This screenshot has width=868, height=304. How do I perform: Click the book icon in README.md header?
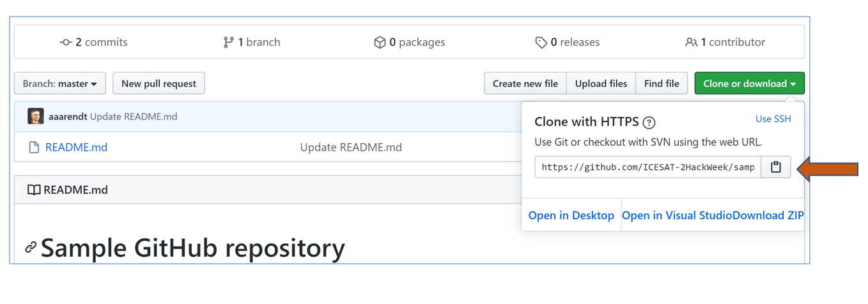tap(34, 190)
